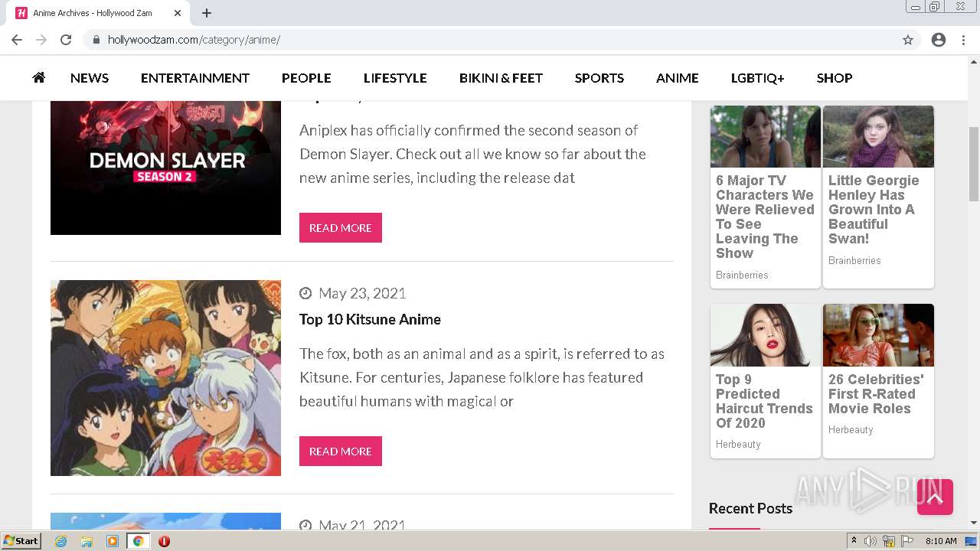Screen dimensions: 980x551
Task: Click the pink back-to-top arrow button
Action: (x=935, y=497)
